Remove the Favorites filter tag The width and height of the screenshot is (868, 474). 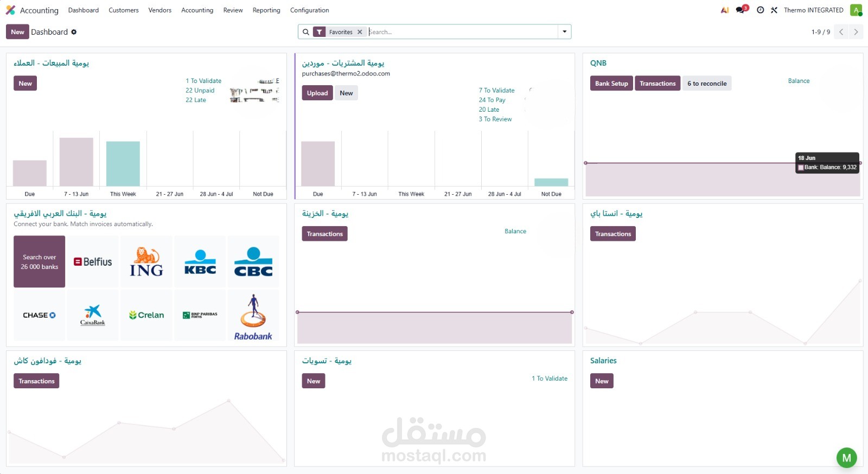pyautogui.click(x=360, y=32)
